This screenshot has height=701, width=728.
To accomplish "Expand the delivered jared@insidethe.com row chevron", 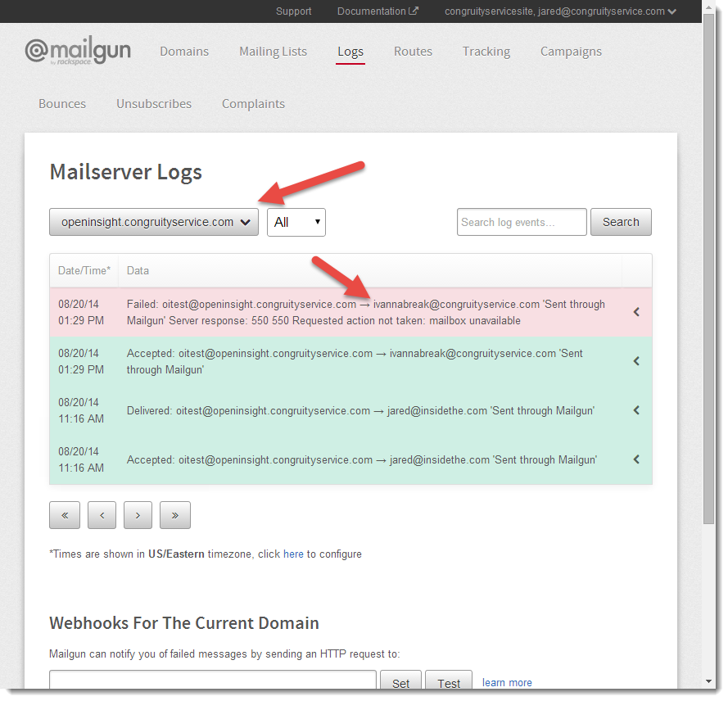I will (x=636, y=410).
